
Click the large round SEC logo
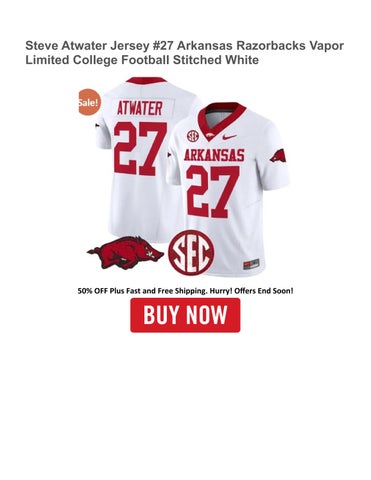191,253
